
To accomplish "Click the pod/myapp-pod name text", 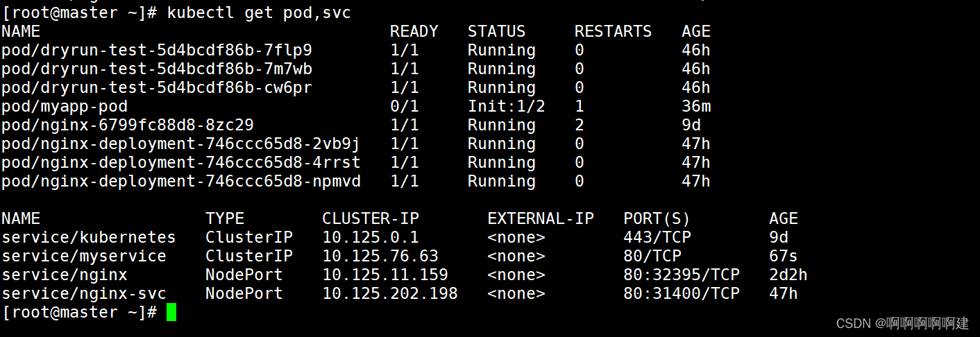I will tap(65, 107).
